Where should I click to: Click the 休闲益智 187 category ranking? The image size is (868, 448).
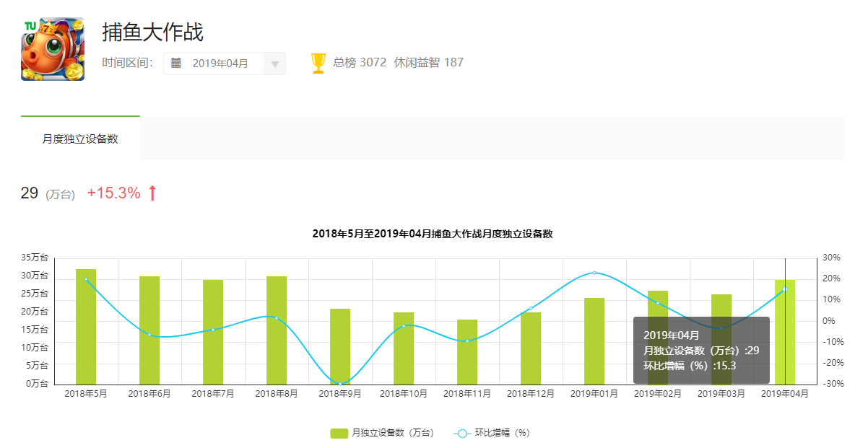pos(428,63)
